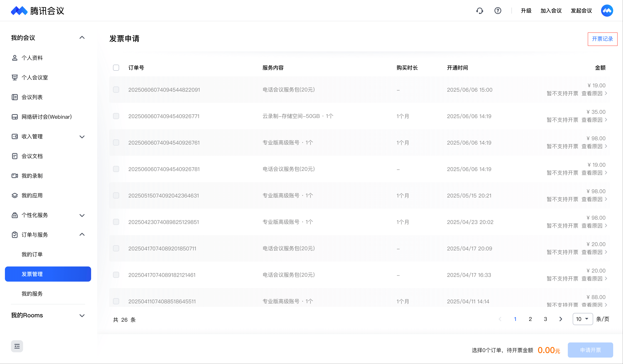Viewport: 623px width, 364px height.
Task: Open 个人资料 menu item
Action: click(x=32, y=58)
